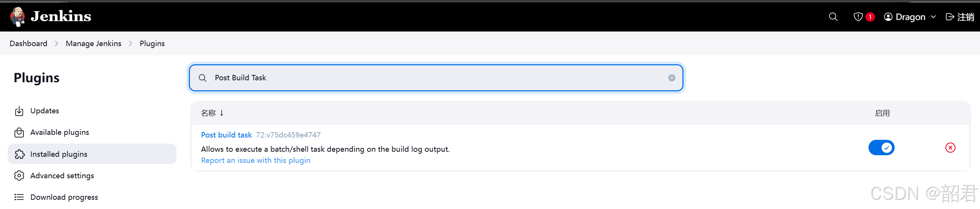This screenshot has width=980, height=209.
Task: Click the Jenkins butler logo icon
Action: [x=17, y=17]
